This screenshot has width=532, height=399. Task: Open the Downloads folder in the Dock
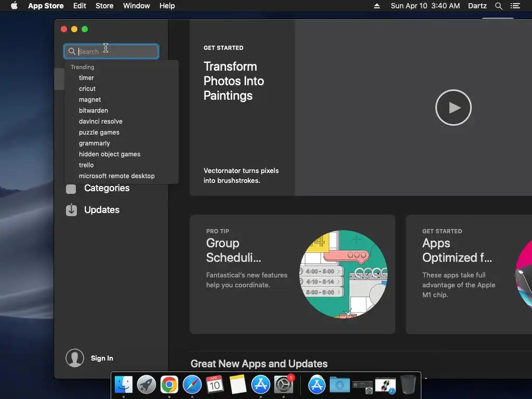click(340, 384)
